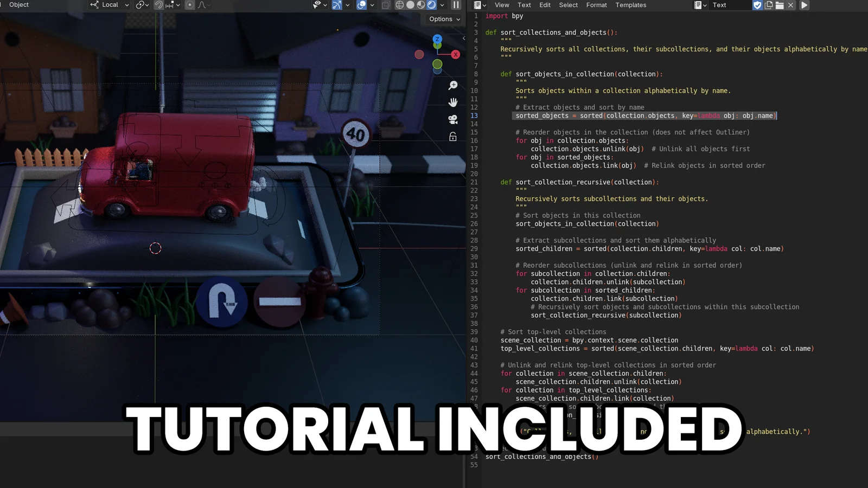This screenshot has height=488, width=868.
Task: Open the Options dropdown in the viewport
Action: tap(443, 18)
